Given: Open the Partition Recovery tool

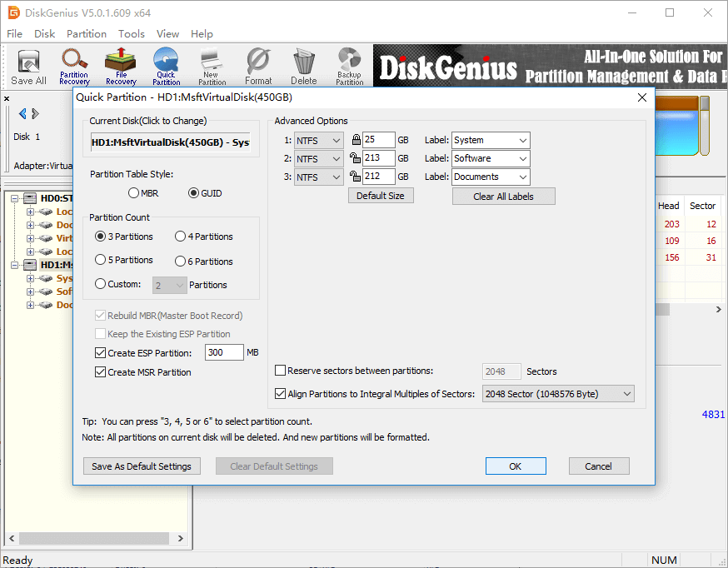Looking at the screenshot, I should tap(75, 67).
